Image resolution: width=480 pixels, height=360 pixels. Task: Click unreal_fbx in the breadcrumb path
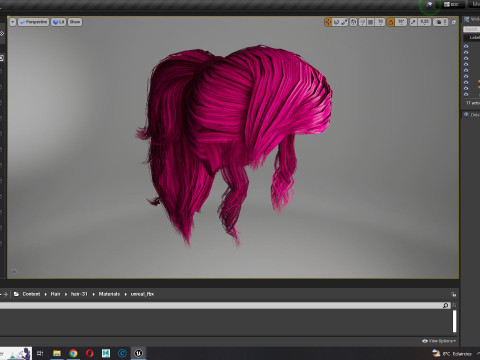coord(142,294)
